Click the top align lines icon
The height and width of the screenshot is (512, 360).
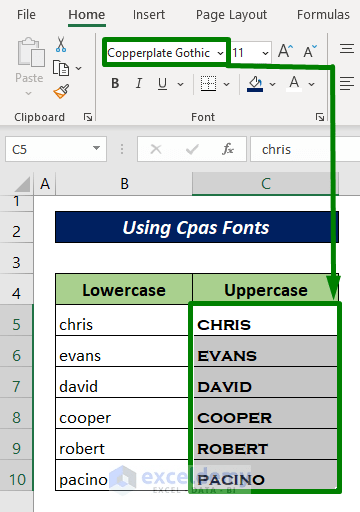(x=347, y=49)
